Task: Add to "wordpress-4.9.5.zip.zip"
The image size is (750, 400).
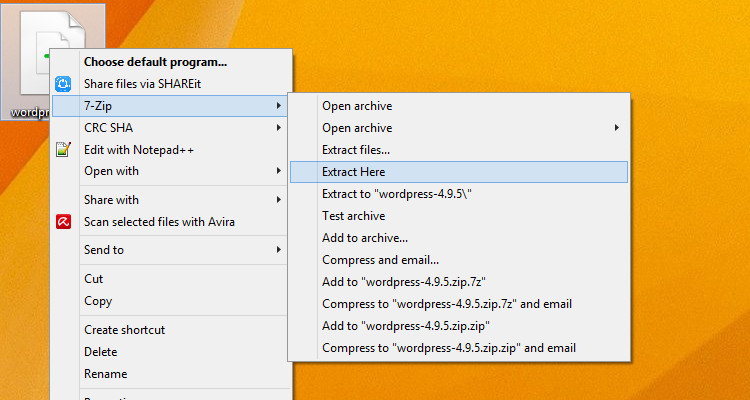Action: click(459, 326)
